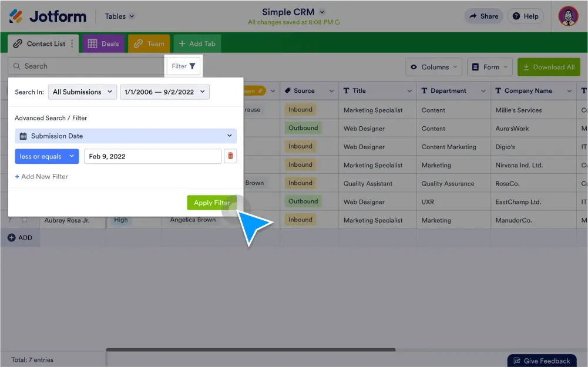
Task: Click the Feb 9, 2022 date field
Action: point(152,156)
